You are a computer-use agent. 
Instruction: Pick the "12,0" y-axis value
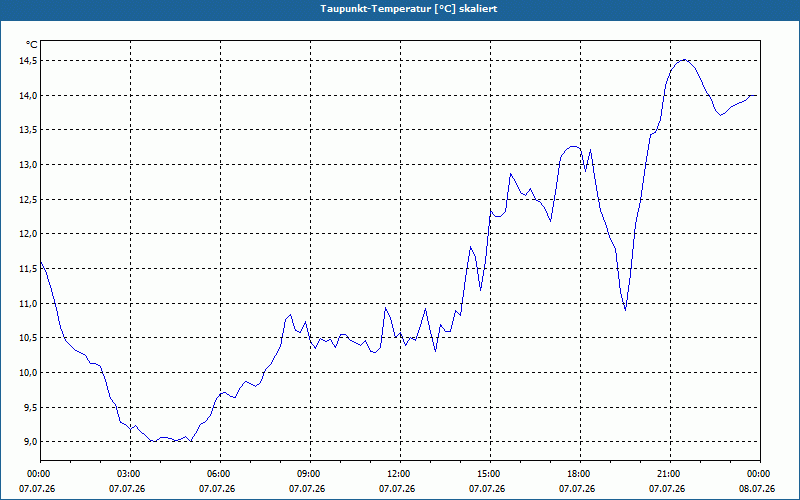(x=28, y=234)
